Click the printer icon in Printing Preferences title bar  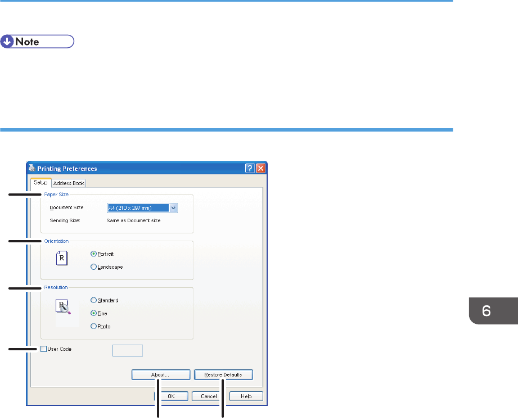tap(31, 168)
